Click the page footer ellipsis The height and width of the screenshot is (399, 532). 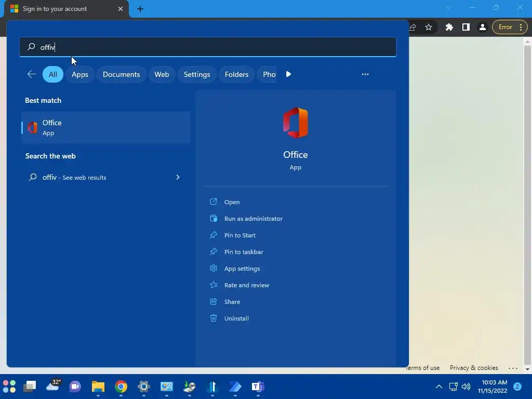pos(513,368)
